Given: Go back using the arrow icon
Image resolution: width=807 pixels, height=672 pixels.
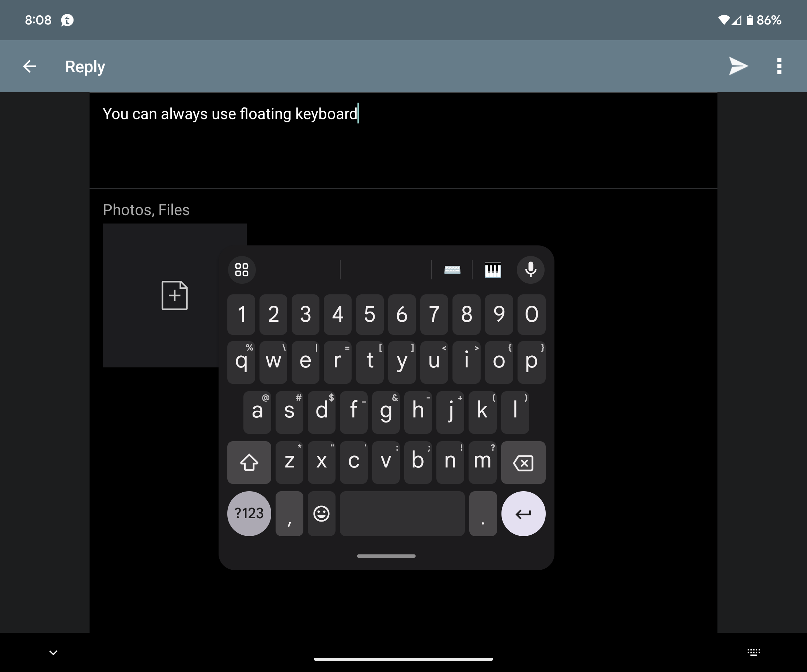Looking at the screenshot, I should click(x=29, y=66).
